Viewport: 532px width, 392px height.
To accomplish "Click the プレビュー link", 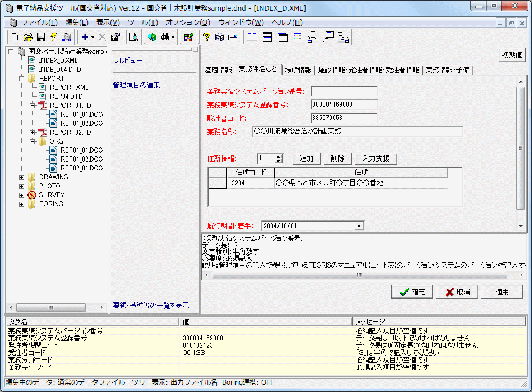I will (x=127, y=61).
